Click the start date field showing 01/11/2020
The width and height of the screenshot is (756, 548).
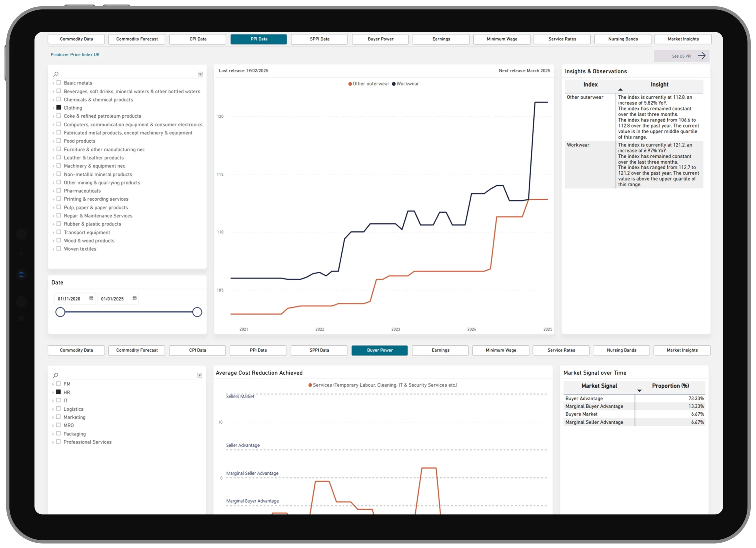[x=75, y=298]
